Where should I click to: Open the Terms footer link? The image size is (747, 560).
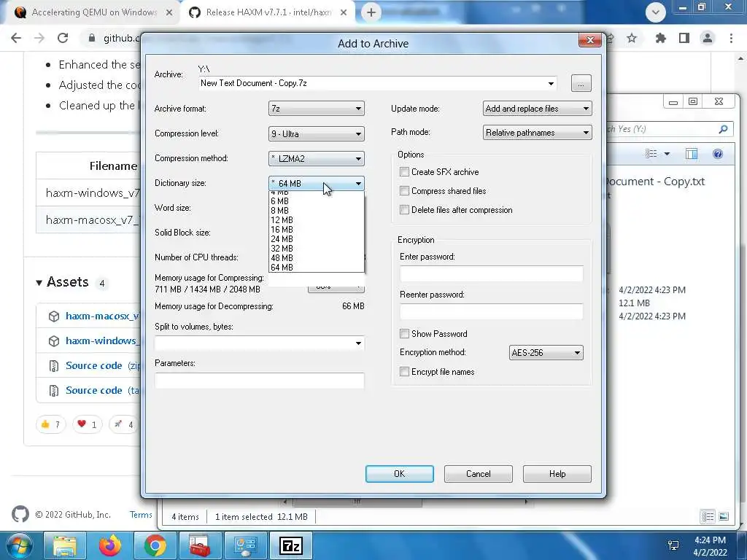[x=141, y=515]
